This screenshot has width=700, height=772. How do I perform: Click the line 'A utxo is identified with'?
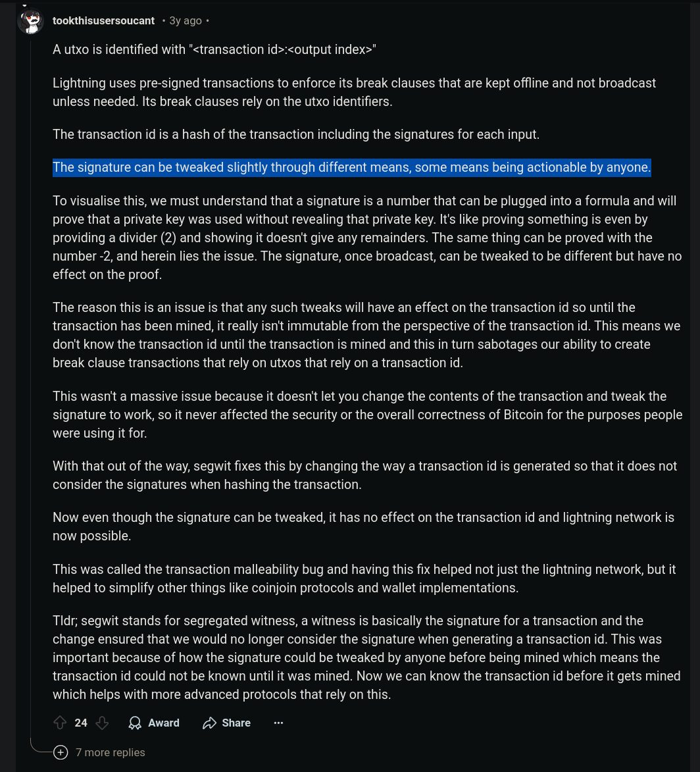(214, 50)
